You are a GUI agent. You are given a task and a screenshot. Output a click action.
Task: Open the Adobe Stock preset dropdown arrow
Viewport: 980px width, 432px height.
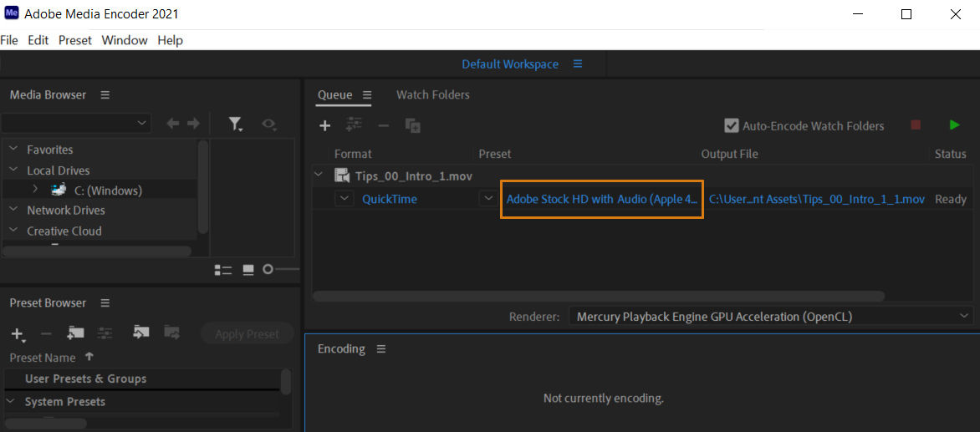pyautogui.click(x=488, y=199)
